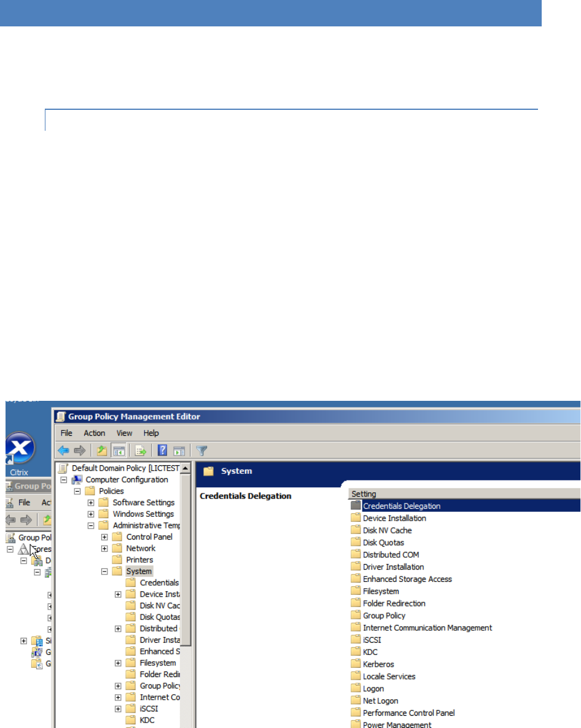The width and height of the screenshot is (581, 728).
Task: Click the Default Domain Policy scroll icon
Action: tap(63, 468)
